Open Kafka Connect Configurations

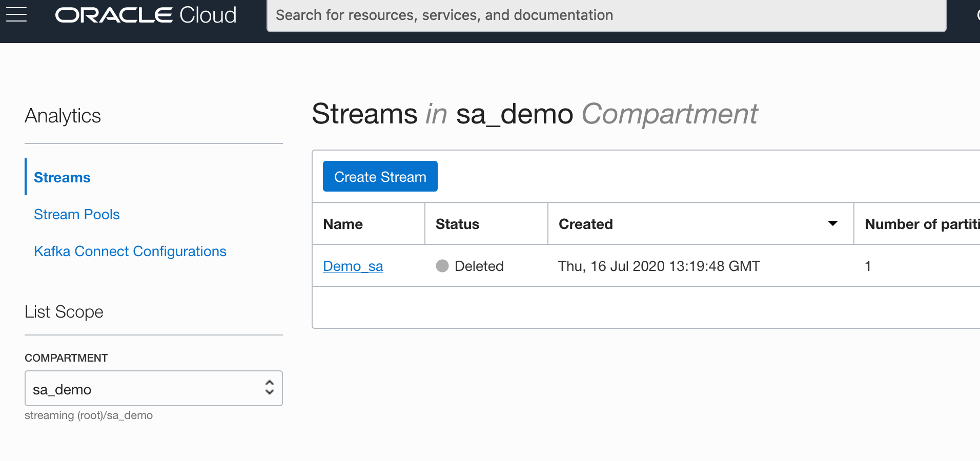130,251
